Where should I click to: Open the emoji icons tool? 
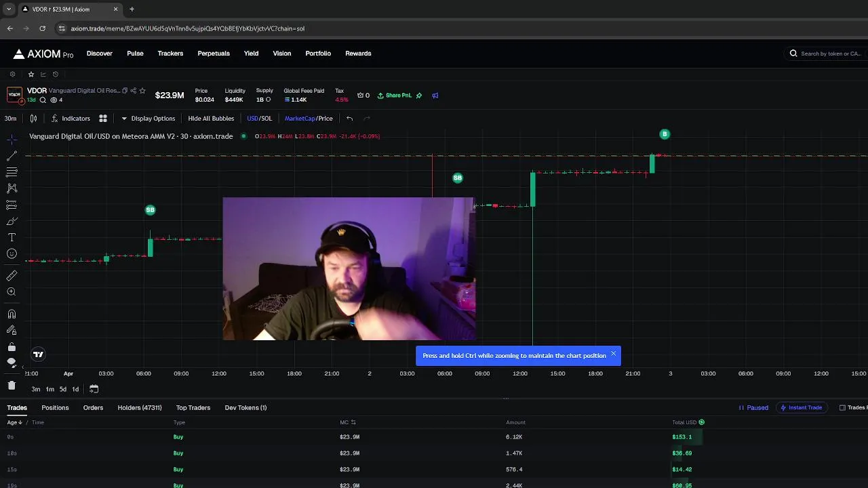click(12, 253)
